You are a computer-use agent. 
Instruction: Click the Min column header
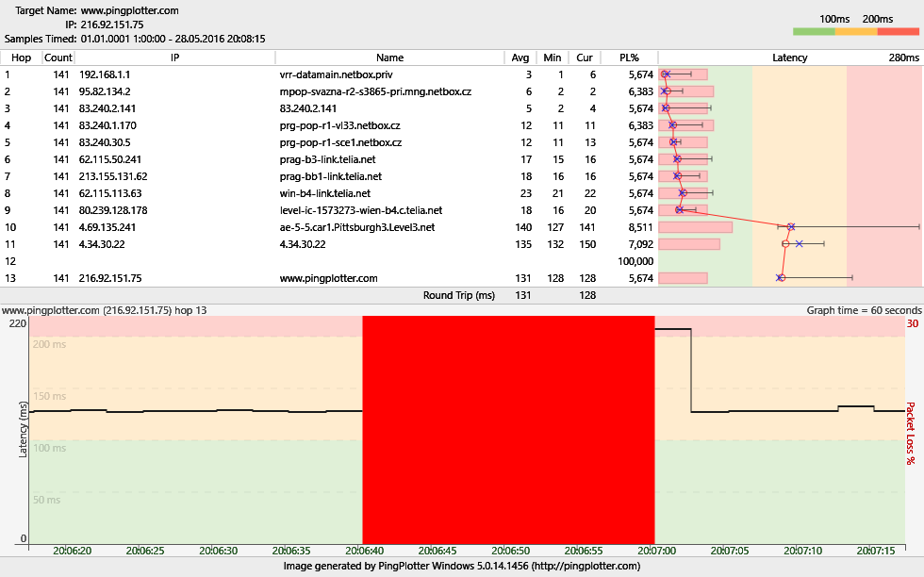(x=553, y=58)
